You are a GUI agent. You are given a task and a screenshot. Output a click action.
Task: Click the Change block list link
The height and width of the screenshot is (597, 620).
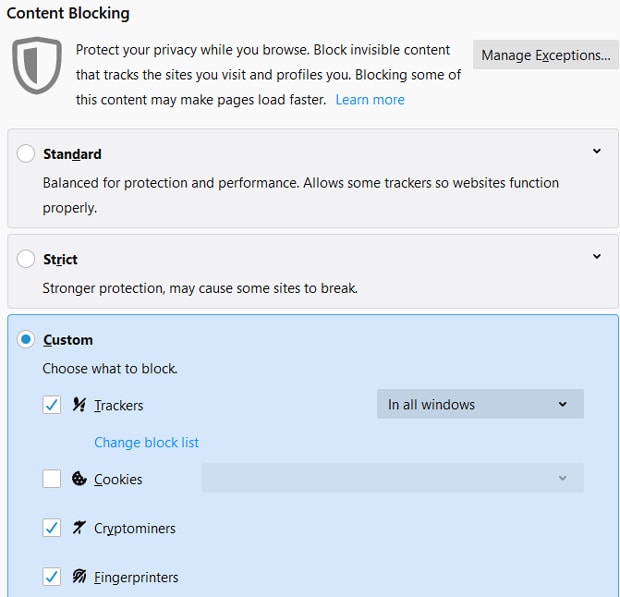tap(146, 442)
